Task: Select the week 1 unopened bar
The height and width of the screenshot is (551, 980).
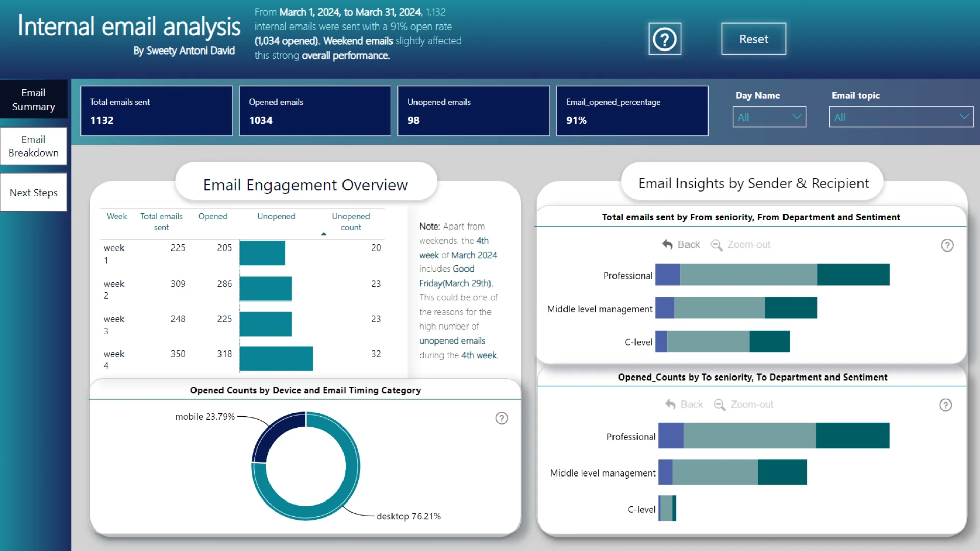Action: (262, 253)
